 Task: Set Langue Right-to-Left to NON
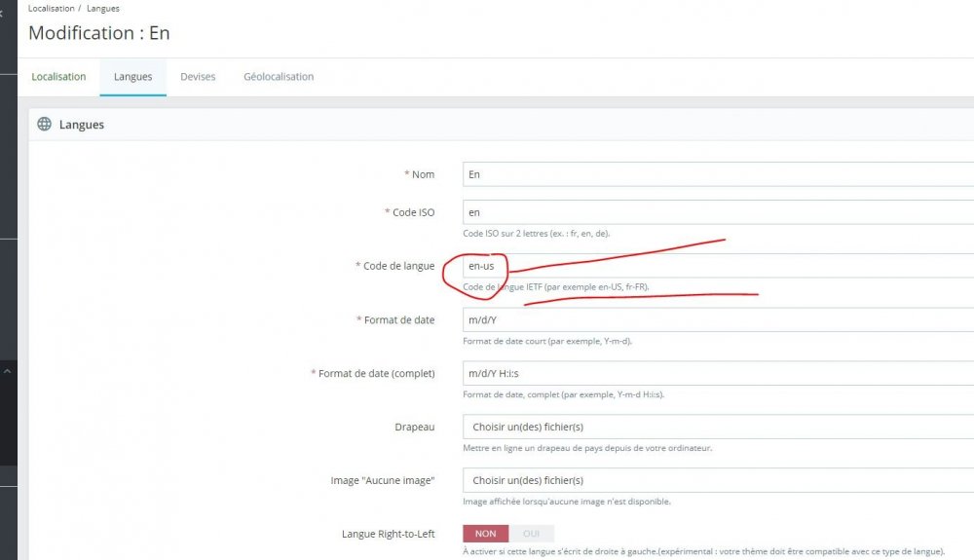485,534
